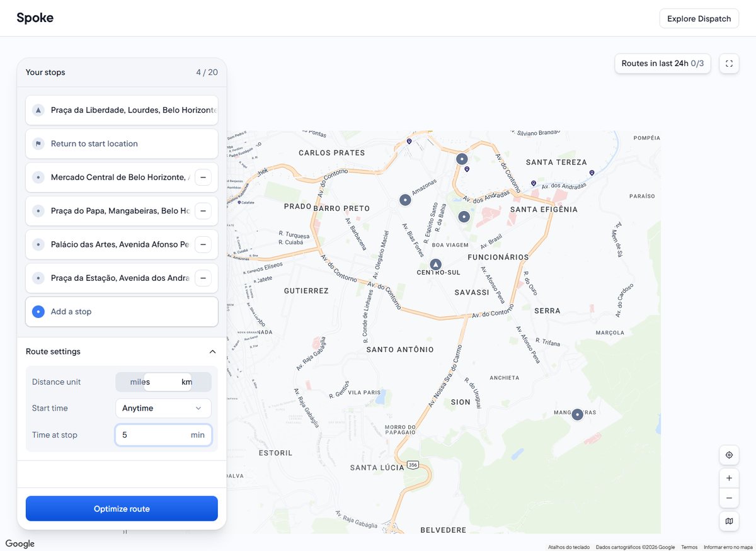
Task: Open Explore Dispatch
Action: (699, 18)
